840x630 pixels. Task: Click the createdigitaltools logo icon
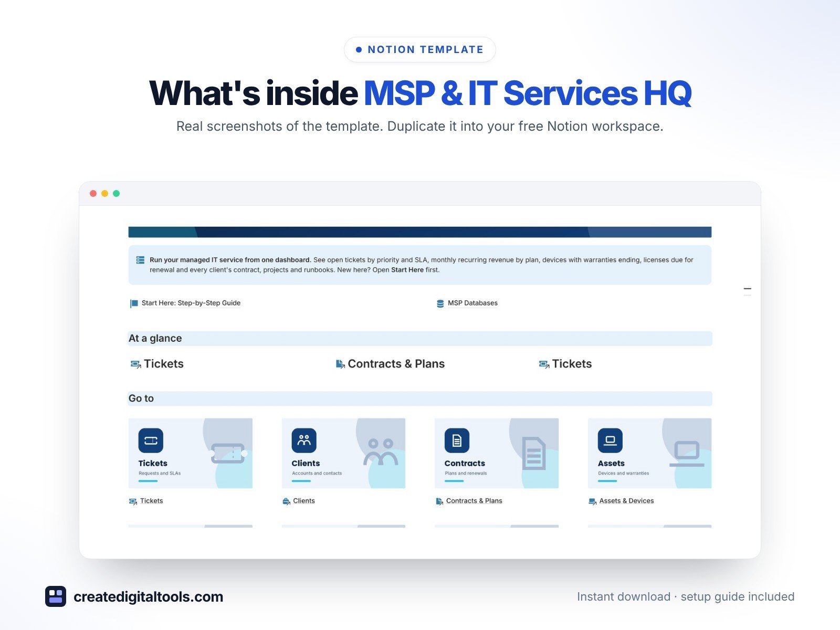[56, 596]
